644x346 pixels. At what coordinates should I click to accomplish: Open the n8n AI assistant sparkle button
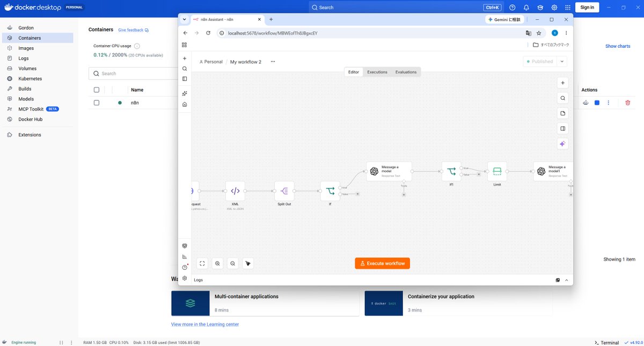(562, 144)
